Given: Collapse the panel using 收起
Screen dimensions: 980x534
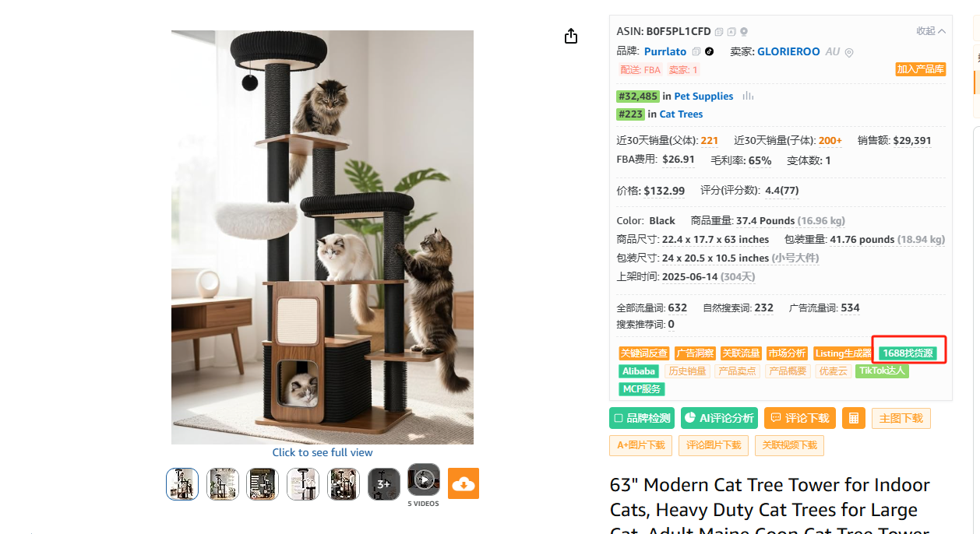Looking at the screenshot, I should point(931,31).
